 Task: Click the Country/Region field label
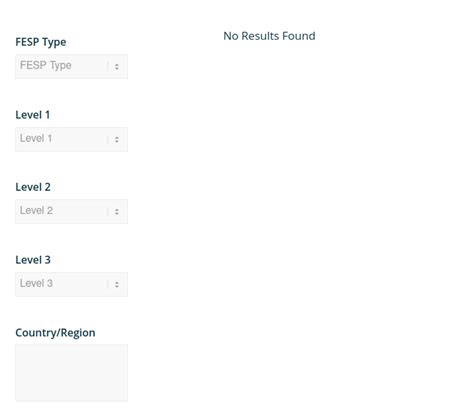[x=55, y=333]
